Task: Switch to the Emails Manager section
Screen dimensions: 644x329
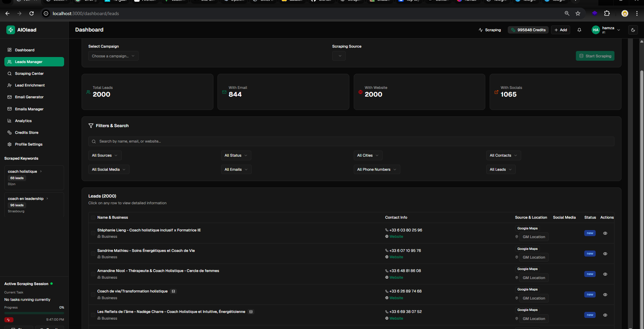Action: [x=29, y=109]
